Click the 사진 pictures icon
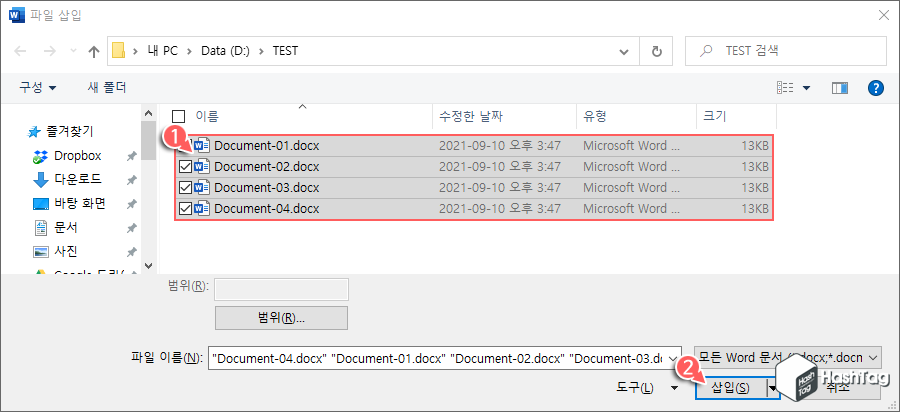 [40, 252]
